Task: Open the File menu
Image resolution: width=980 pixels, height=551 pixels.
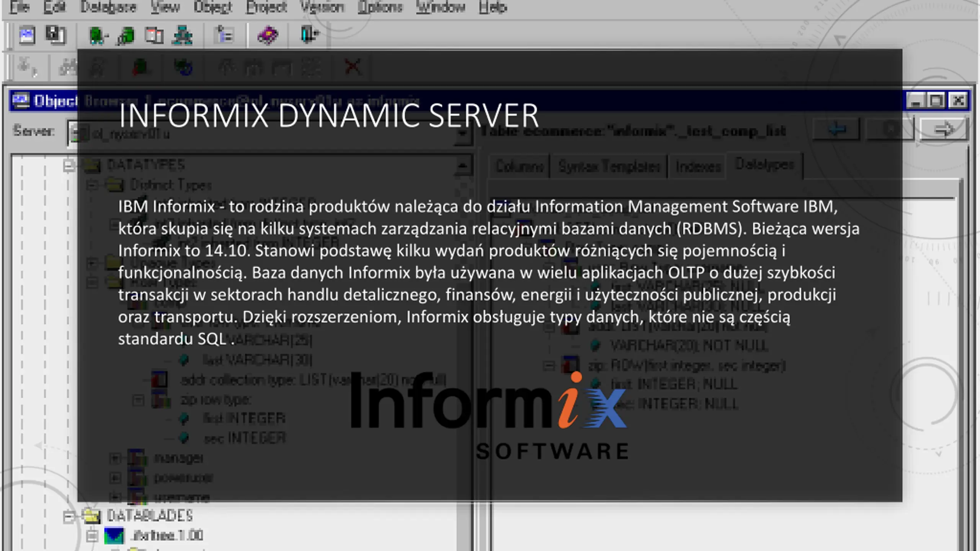Action: [x=19, y=7]
